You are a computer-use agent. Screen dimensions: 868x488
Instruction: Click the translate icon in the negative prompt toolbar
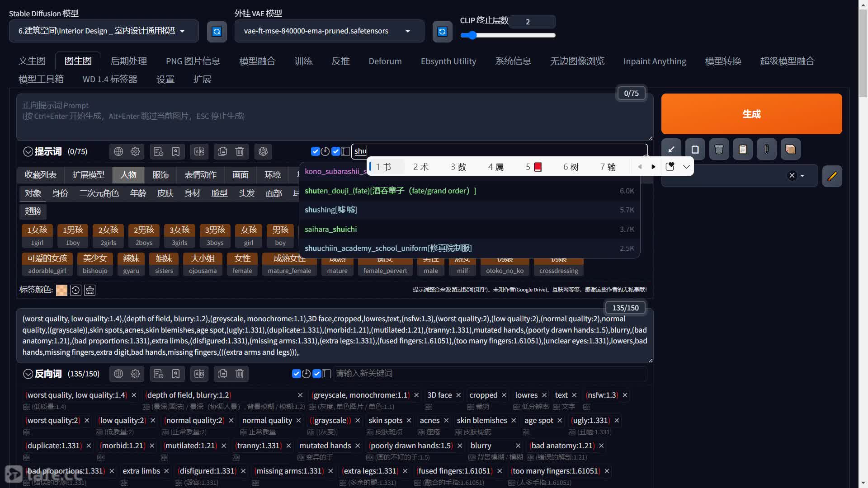coord(199,374)
